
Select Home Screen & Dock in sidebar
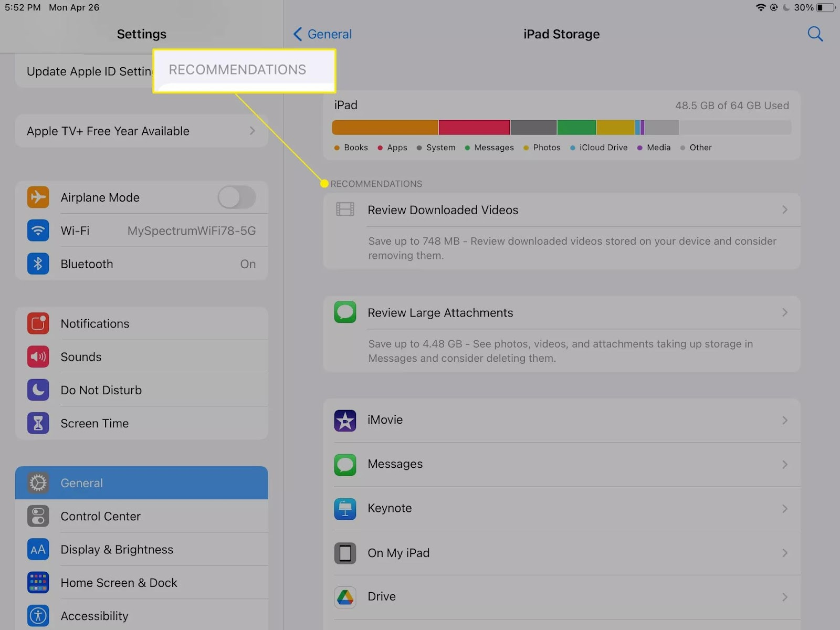tap(142, 583)
